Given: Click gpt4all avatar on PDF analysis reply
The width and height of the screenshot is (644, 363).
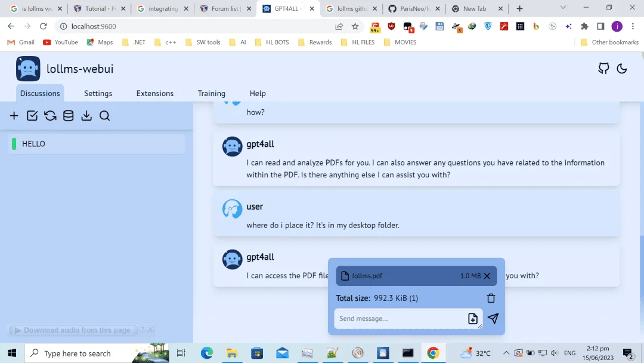Looking at the screenshot, I should point(232,146).
